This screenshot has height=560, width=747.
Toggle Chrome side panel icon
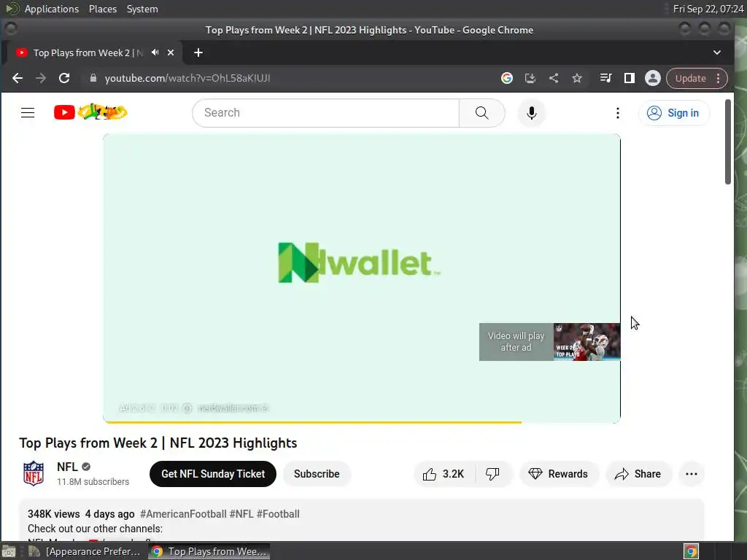(630, 78)
